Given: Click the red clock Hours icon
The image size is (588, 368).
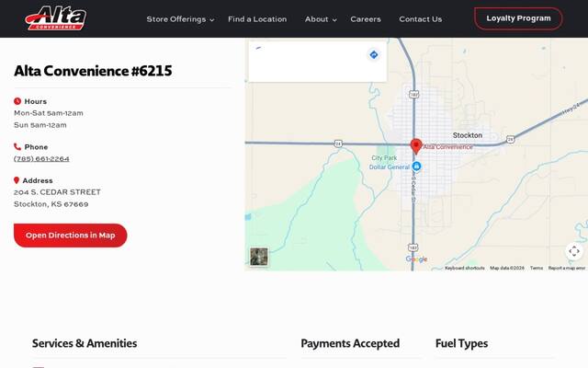Looking at the screenshot, I should [x=17, y=101].
